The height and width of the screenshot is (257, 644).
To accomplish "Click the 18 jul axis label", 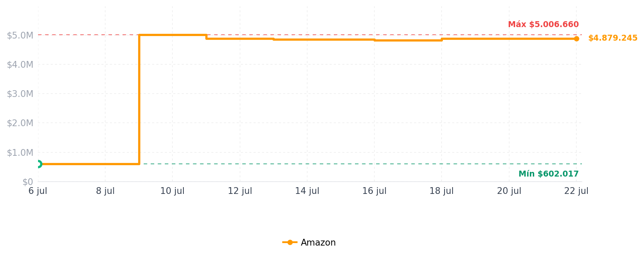I will (x=442, y=191).
